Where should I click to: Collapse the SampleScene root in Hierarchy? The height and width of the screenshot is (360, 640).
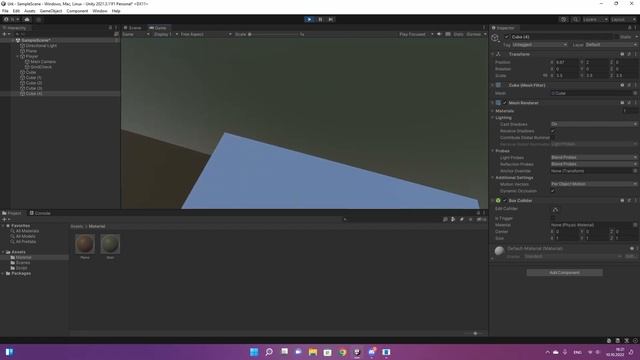pos(12,40)
